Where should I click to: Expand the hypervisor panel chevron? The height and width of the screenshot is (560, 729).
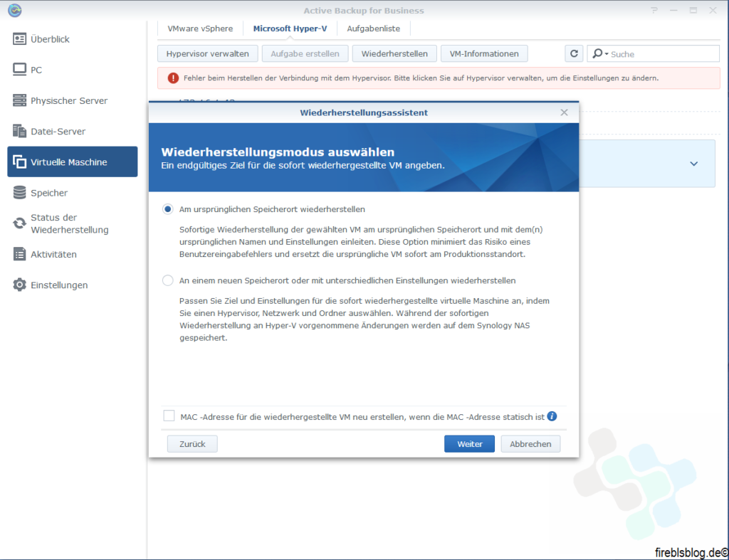pos(693,164)
